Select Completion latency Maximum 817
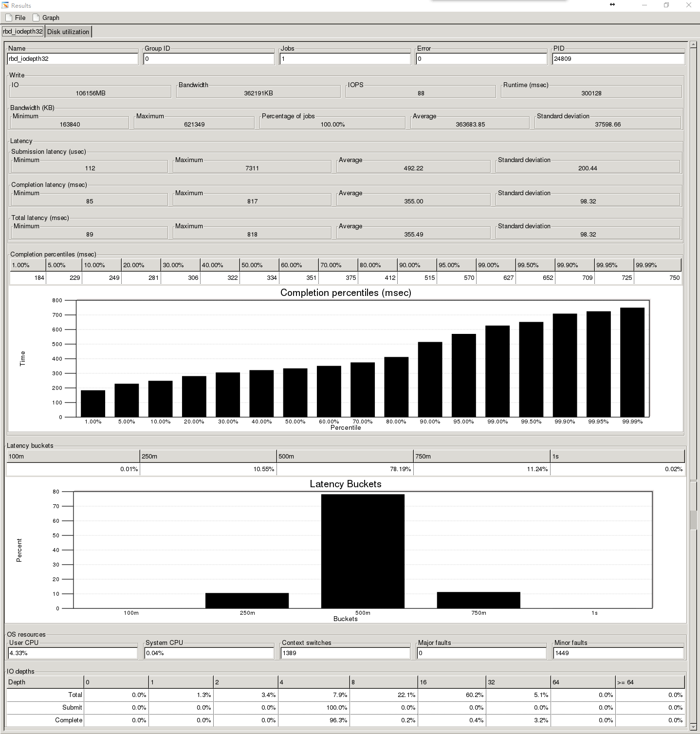 [x=252, y=201]
